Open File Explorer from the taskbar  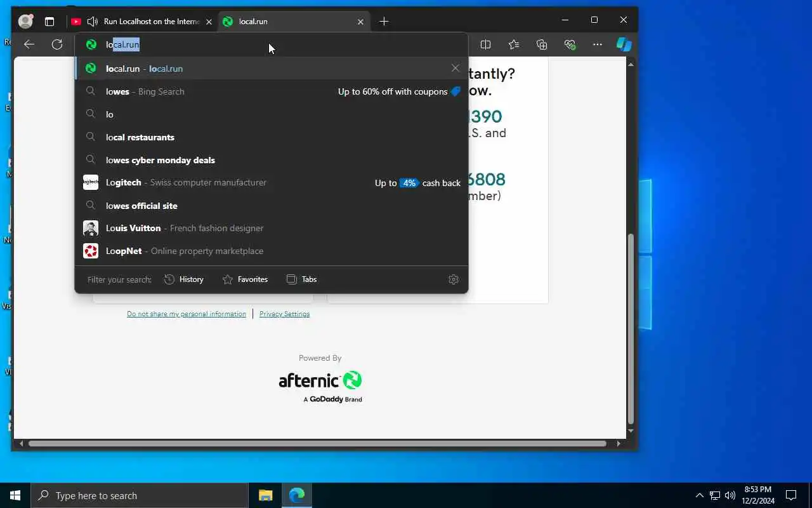coord(265,495)
